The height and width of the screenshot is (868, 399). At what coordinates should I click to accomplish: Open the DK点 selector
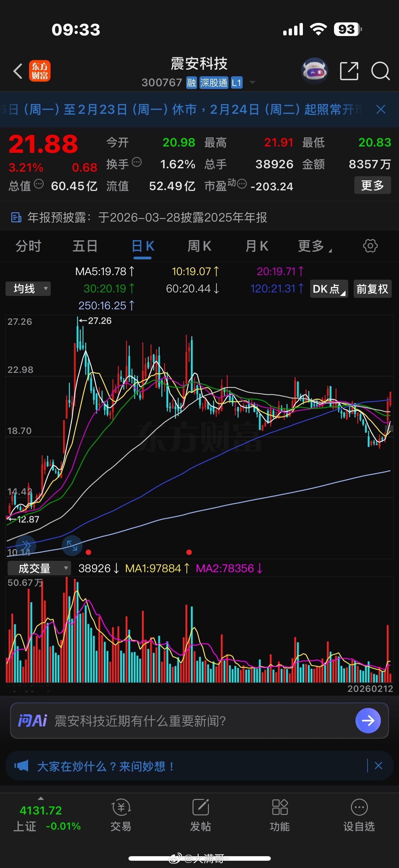329,289
